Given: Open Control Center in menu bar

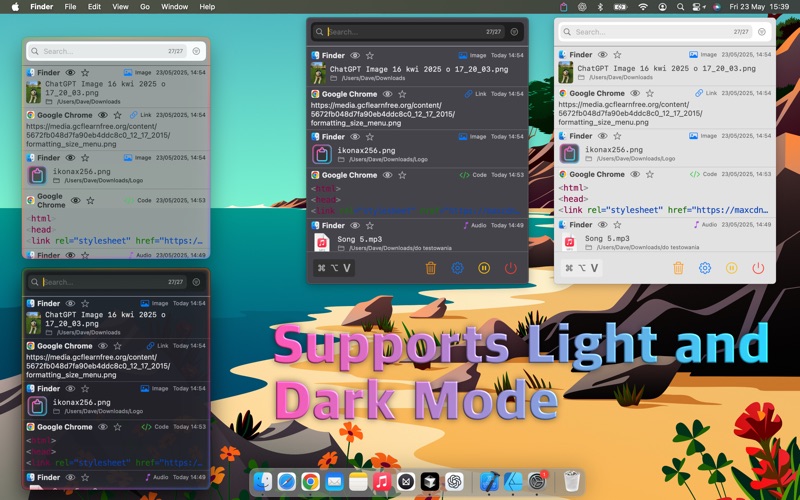Looking at the screenshot, I should point(697,7).
